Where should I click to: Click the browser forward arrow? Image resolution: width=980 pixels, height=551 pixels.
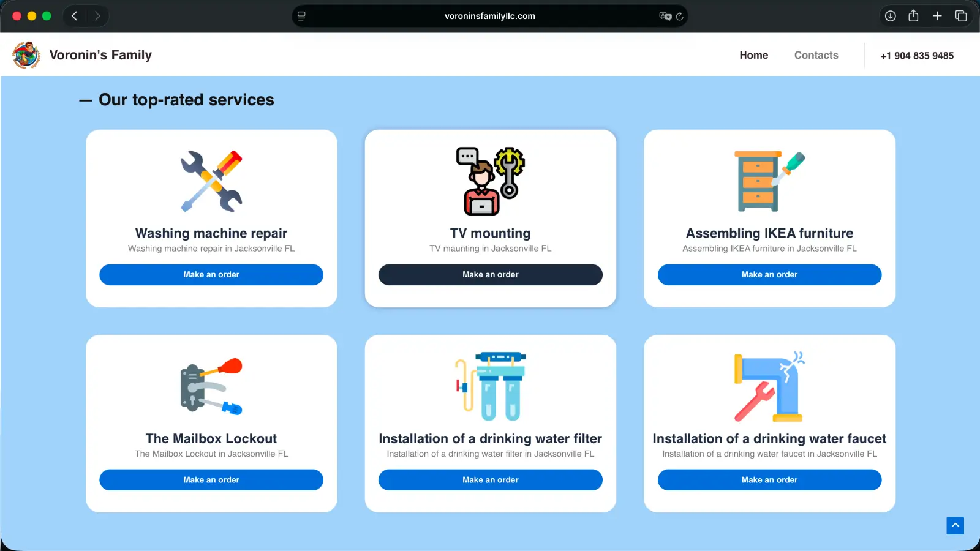coord(97,16)
